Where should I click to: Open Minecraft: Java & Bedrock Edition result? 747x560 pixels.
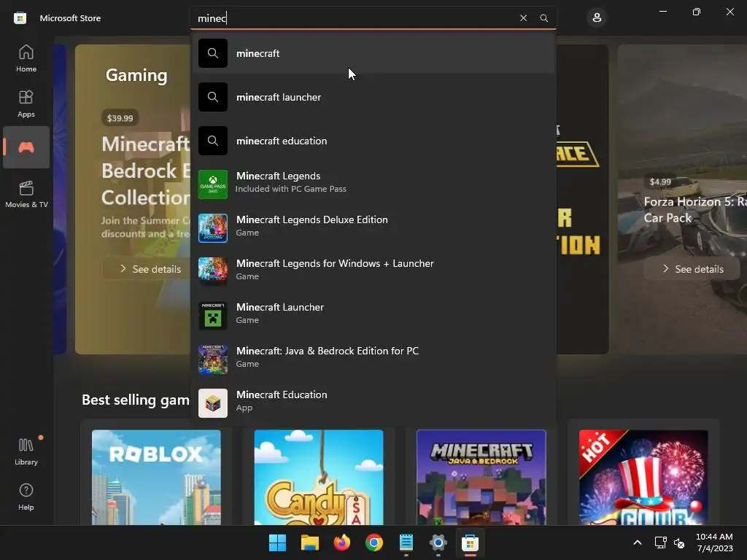(373, 359)
